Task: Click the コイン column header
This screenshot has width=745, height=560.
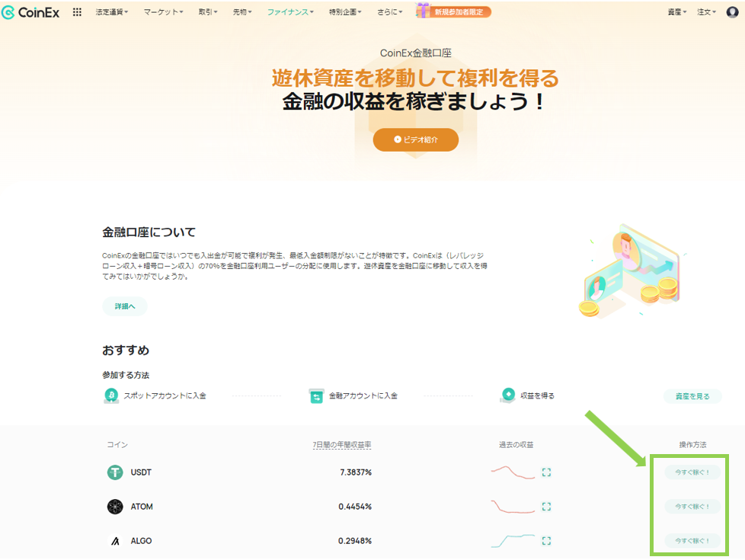Action: pos(117,444)
